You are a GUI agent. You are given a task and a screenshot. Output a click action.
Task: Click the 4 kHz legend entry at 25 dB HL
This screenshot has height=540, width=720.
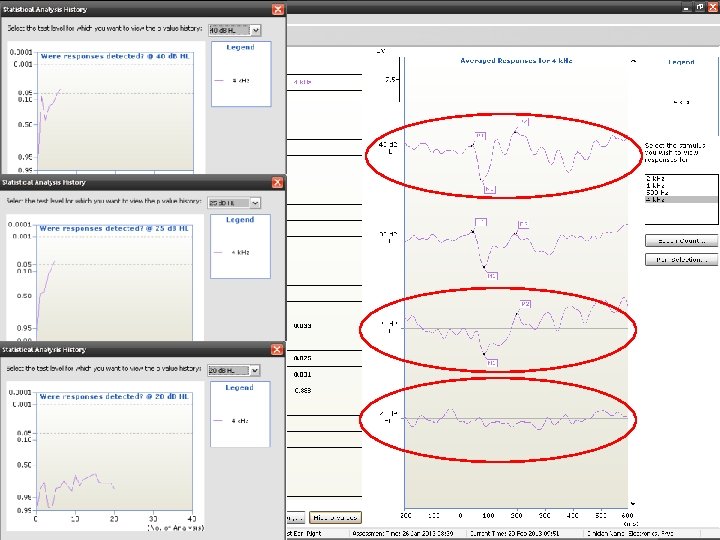click(232, 252)
